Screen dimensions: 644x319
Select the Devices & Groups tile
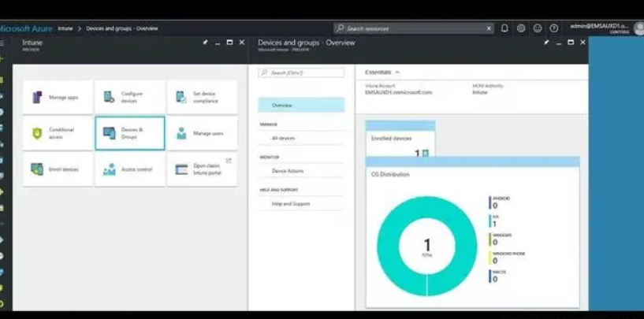coord(130,133)
